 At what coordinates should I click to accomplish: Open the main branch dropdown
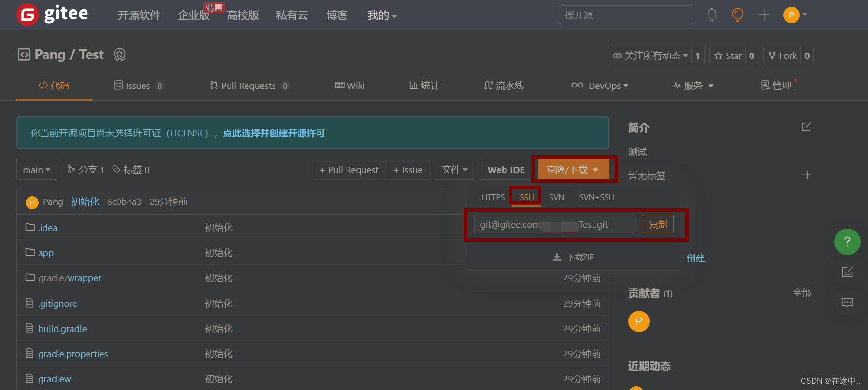coord(37,170)
